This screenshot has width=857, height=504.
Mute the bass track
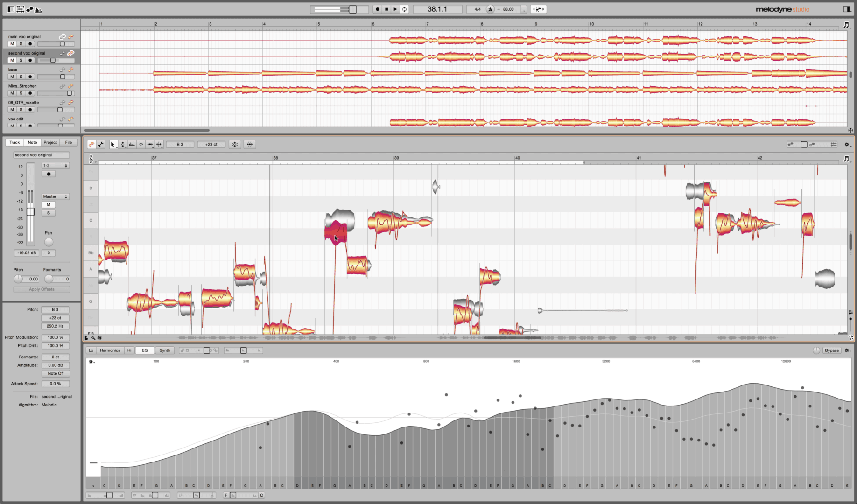(x=12, y=77)
